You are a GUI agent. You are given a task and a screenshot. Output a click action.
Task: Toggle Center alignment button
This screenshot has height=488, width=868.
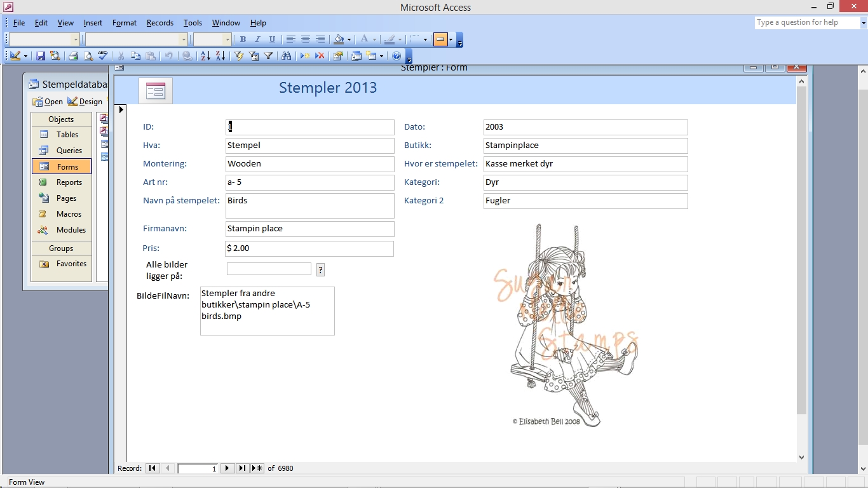(x=306, y=39)
